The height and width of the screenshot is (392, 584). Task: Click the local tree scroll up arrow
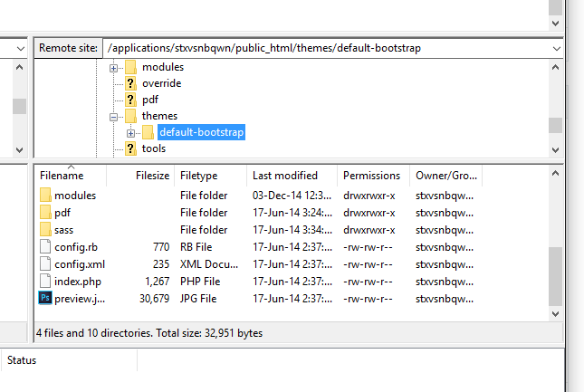tap(19, 67)
